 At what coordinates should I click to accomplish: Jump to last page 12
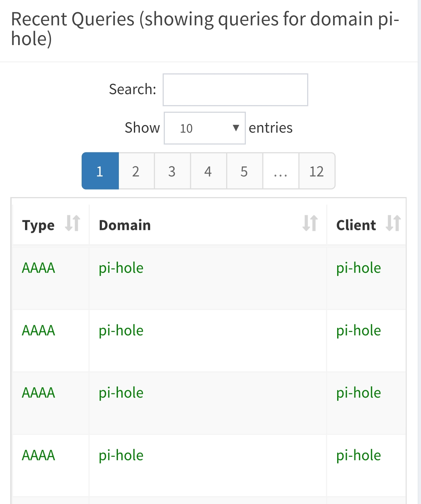point(316,171)
